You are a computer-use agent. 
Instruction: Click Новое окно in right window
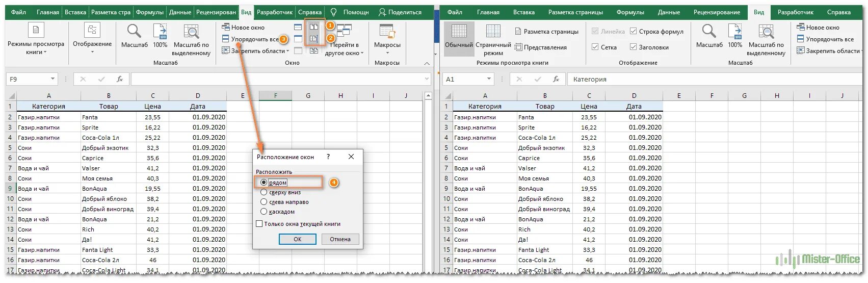pyautogui.click(x=818, y=27)
